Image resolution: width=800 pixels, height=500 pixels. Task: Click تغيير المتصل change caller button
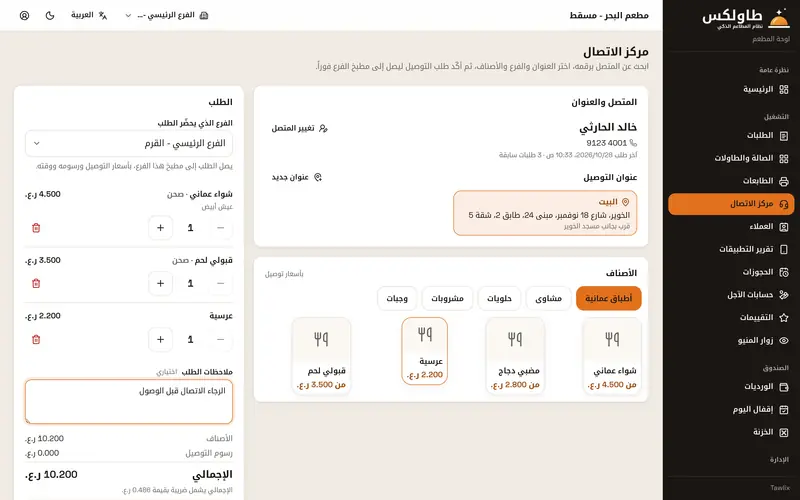pyautogui.click(x=299, y=128)
